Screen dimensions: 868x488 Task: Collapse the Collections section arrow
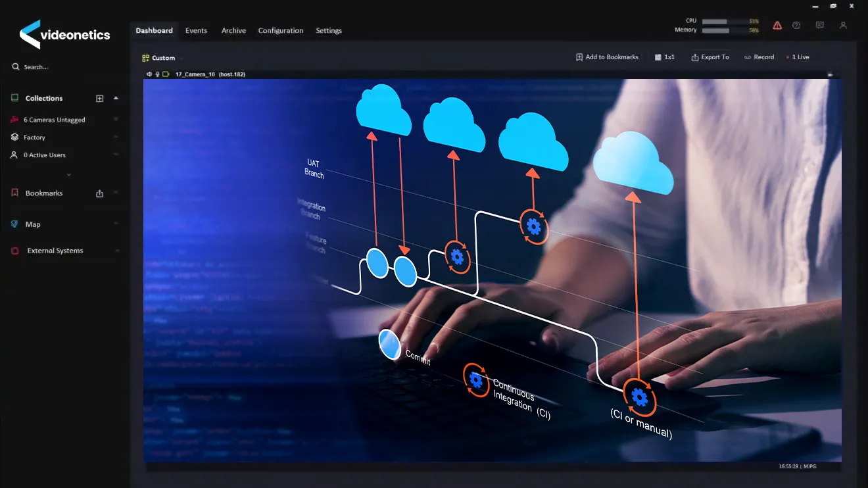click(116, 98)
